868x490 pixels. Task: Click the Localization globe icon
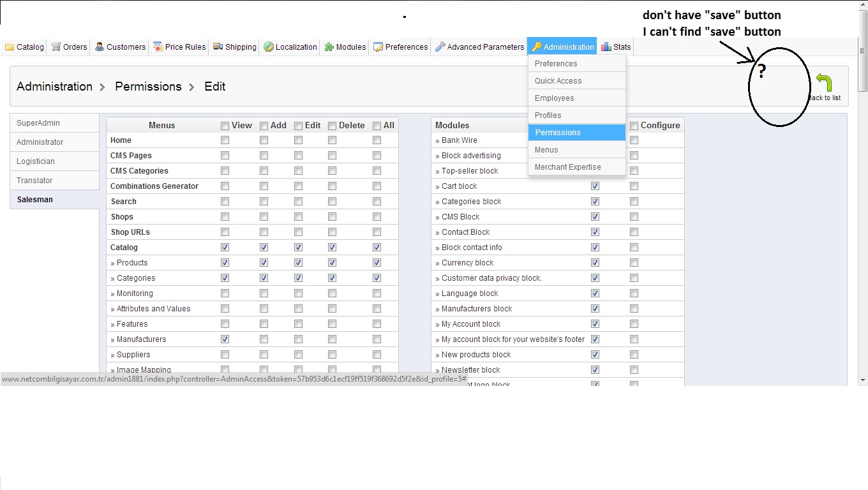(269, 47)
